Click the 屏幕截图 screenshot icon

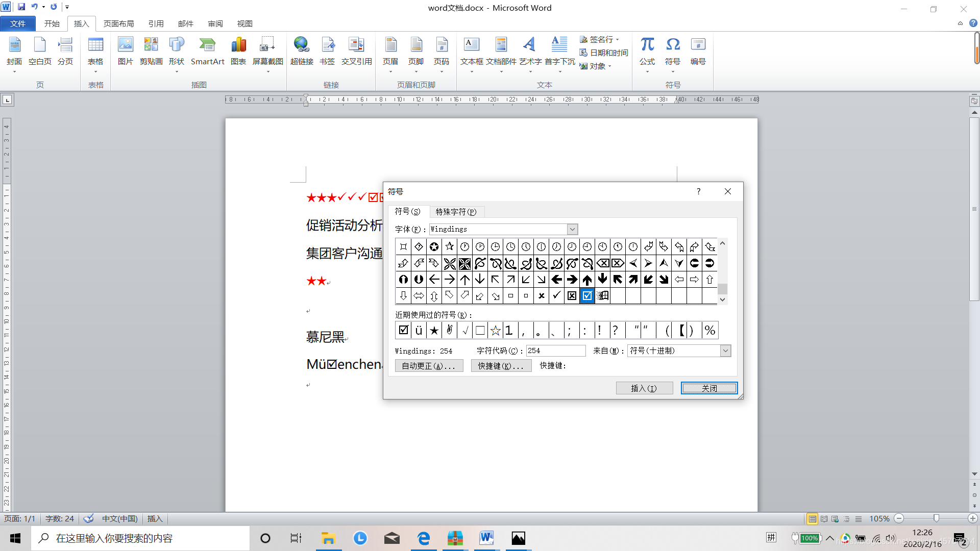click(x=267, y=51)
